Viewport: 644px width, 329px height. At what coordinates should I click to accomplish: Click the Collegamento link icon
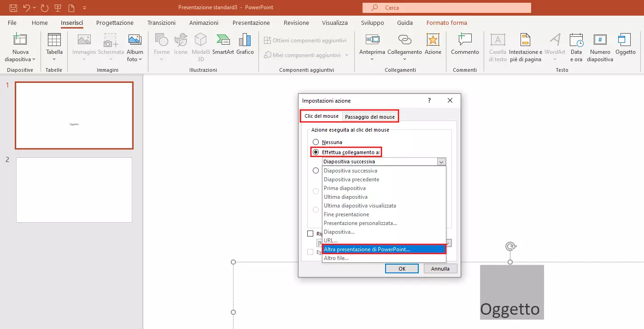[x=404, y=40]
